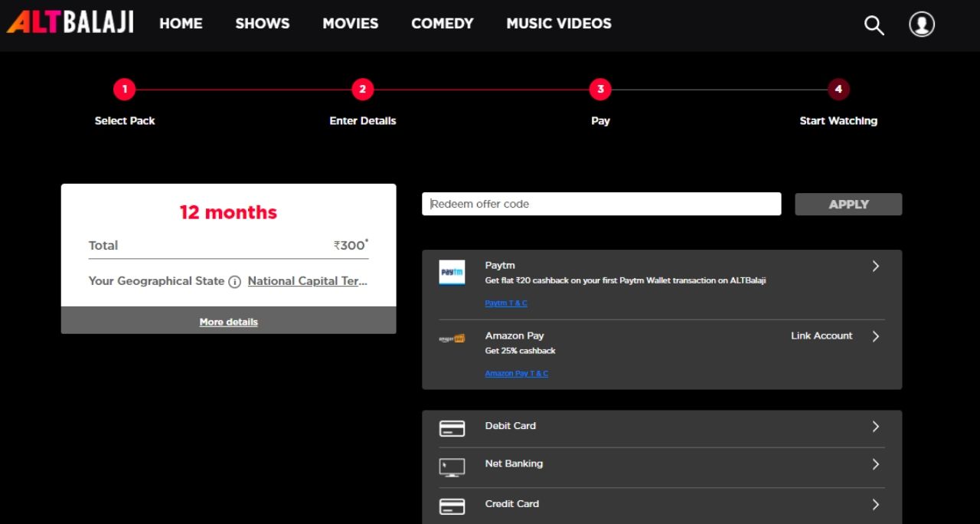Open the MOVIES menu
The width and height of the screenshot is (980, 524).
click(351, 24)
